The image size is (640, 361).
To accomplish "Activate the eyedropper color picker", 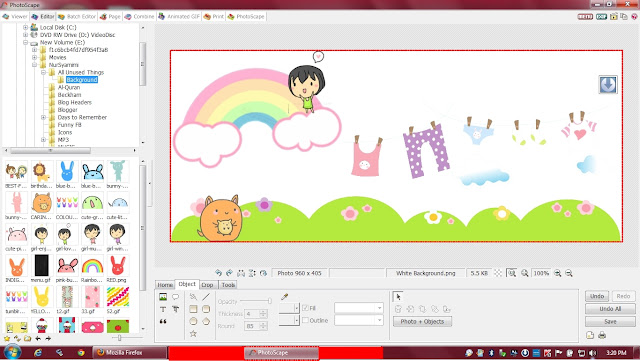I will tap(284, 297).
